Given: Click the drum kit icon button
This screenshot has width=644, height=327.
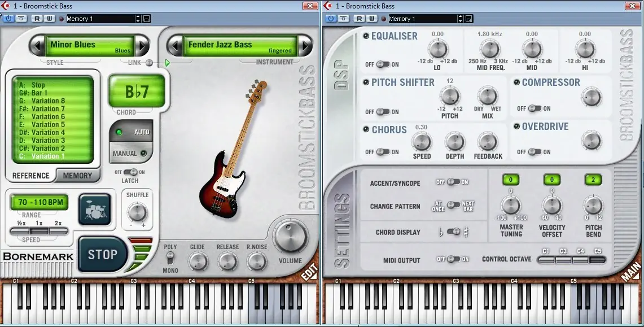Looking at the screenshot, I should click(95, 210).
